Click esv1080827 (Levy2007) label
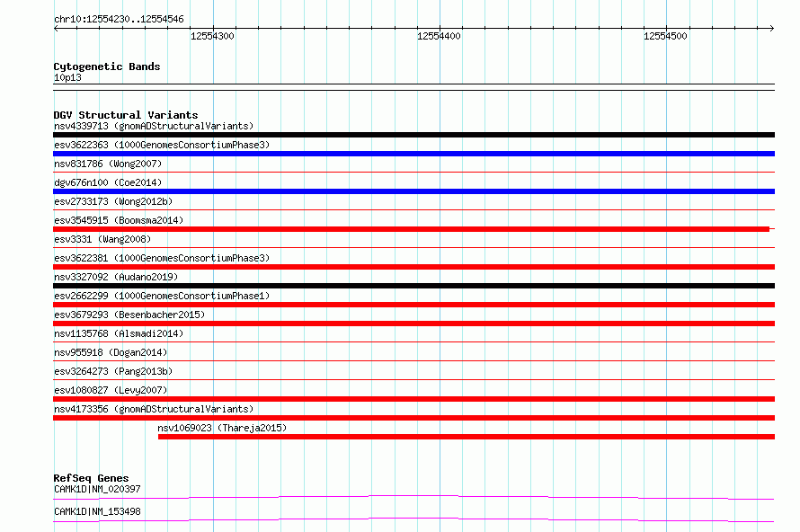The height and width of the screenshot is (532, 800). [111, 390]
